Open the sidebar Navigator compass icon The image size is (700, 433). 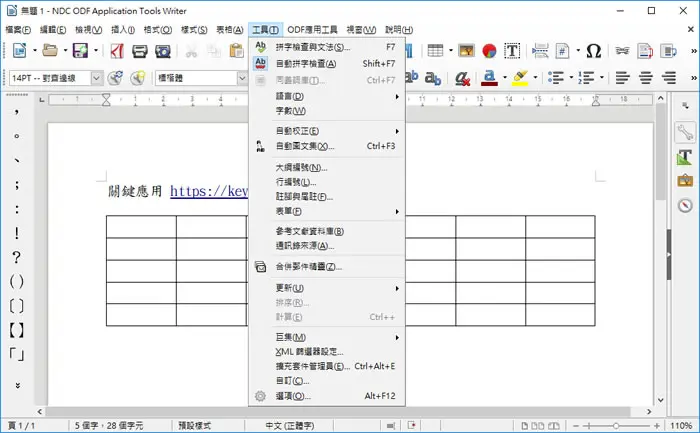685,205
